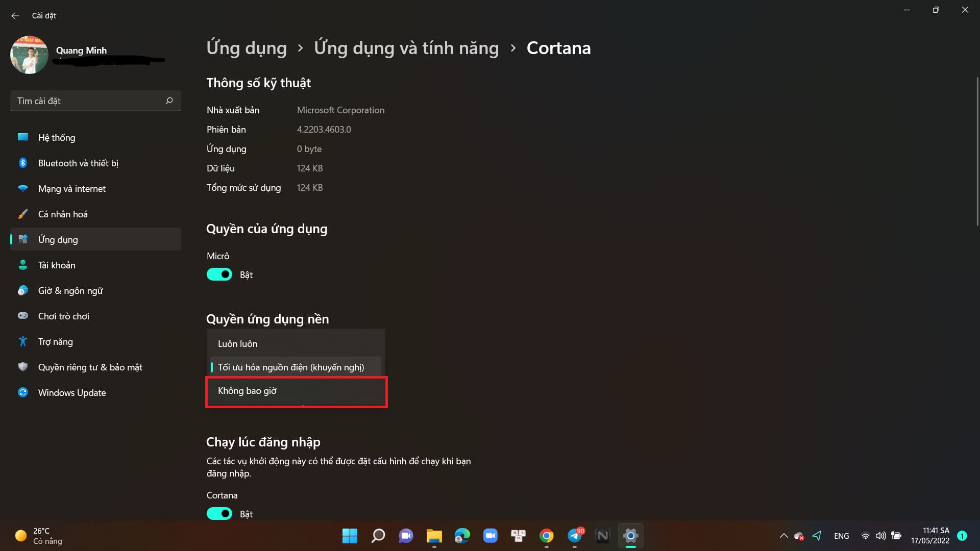
Task: Click the Tài khoản person icon
Action: point(23,265)
